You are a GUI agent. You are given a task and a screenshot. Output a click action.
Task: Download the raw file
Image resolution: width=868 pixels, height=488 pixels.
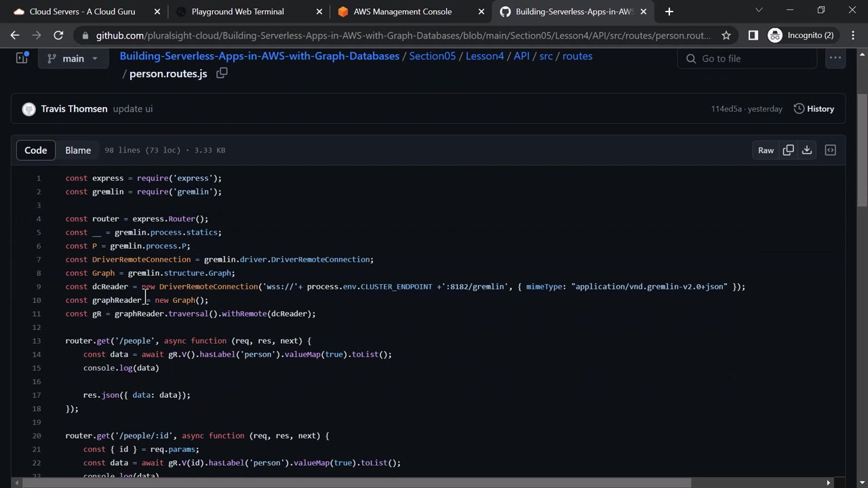point(807,150)
